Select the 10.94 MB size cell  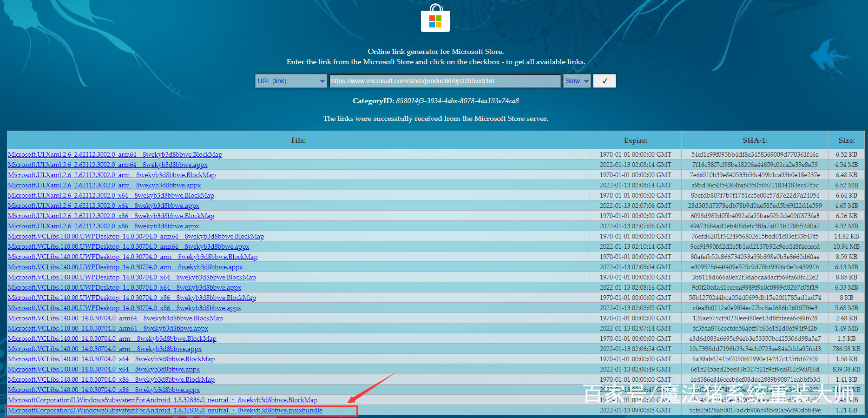(846, 246)
